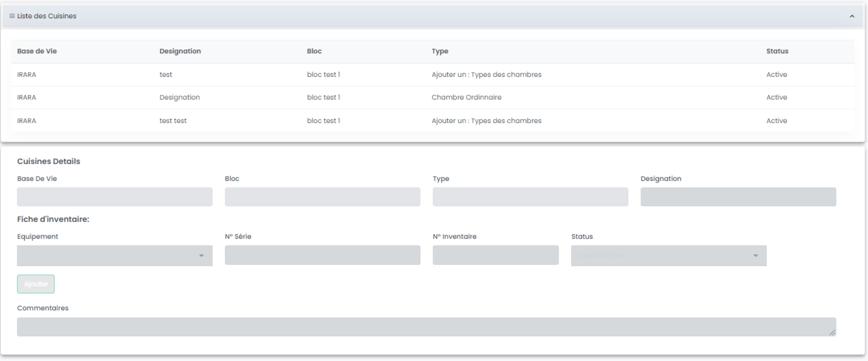Click inside the Commentaires text area
Image resolution: width=868 pixels, height=361 pixels.
point(426,327)
